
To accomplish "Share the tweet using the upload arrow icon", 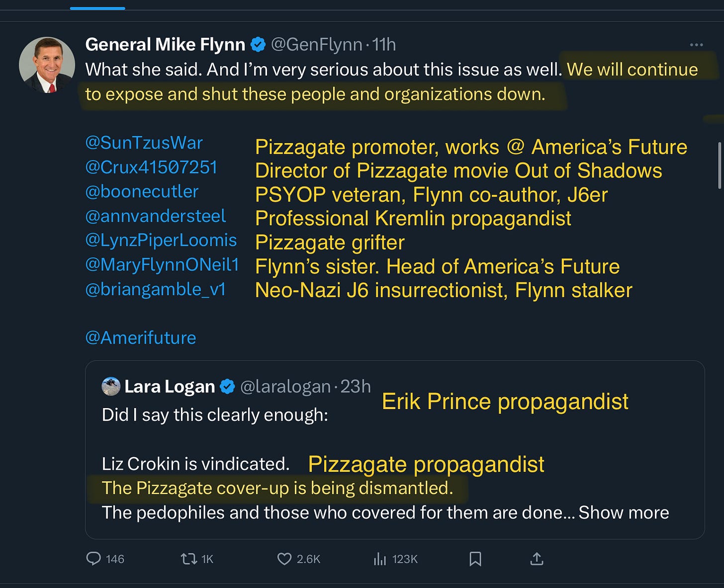I will [x=537, y=559].
